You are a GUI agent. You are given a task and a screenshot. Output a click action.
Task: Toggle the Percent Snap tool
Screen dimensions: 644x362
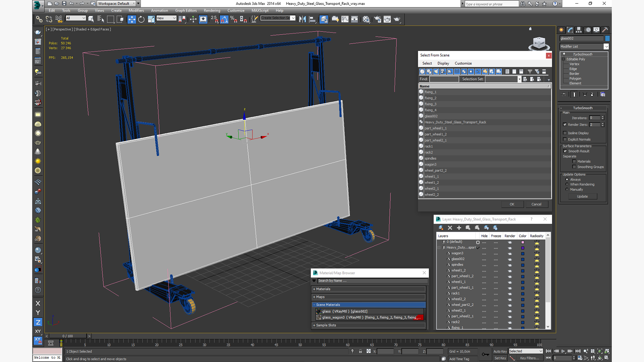(234, 19)
